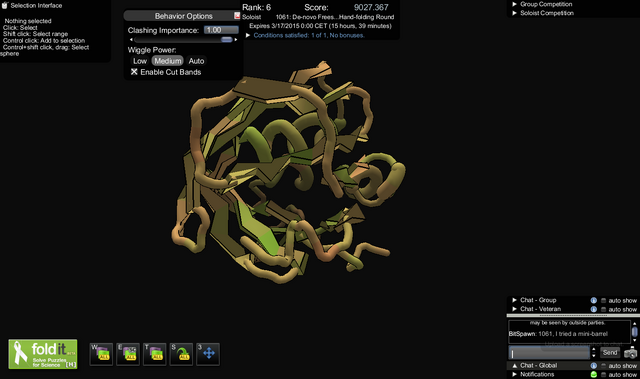Click the Nothing selected text
Screen dimensions: 640x379
(x=28, y=21)
